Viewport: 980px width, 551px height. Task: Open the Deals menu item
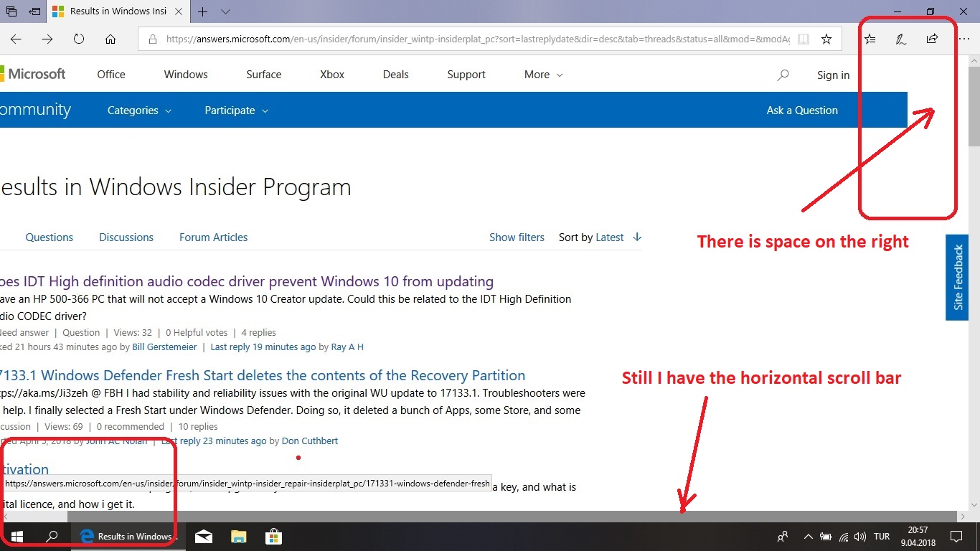[x=395, y=75]
